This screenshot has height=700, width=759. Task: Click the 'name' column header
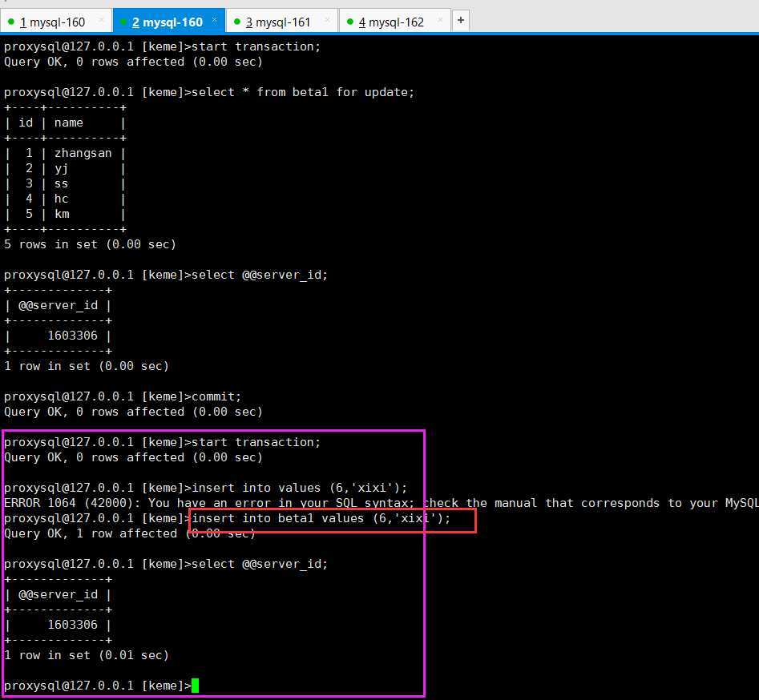point(68,123)
